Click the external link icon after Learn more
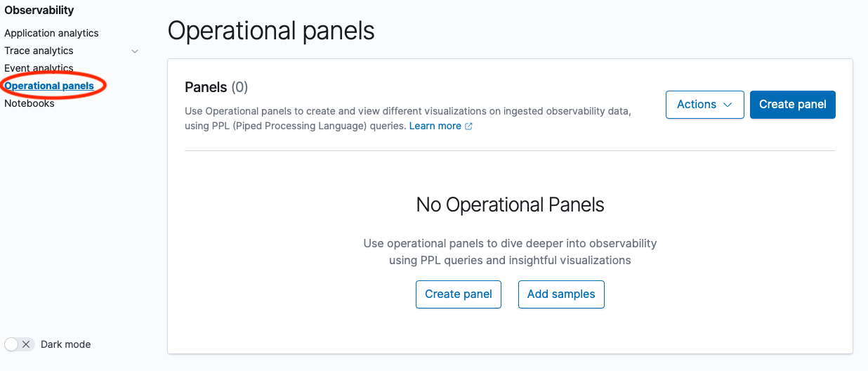The height and width of the screenshot is (371, 868). point(468,126)
